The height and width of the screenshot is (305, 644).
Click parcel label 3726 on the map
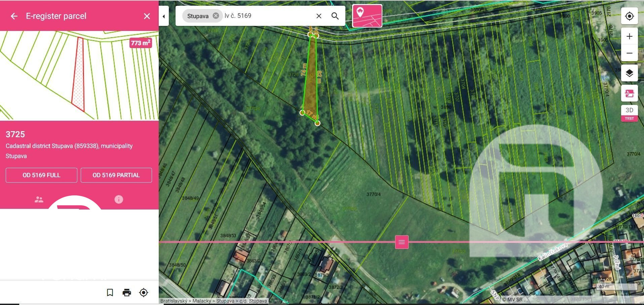tap(293, 74)
